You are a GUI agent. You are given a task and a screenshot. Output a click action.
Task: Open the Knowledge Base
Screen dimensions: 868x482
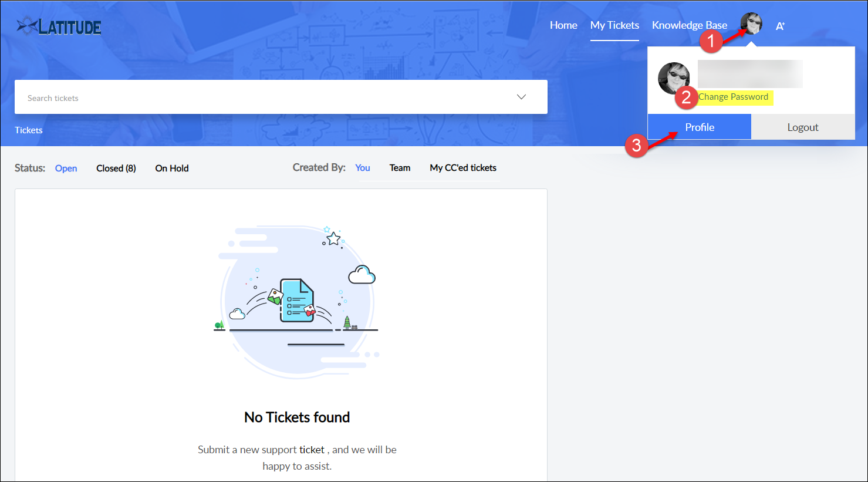[x=689, y=25]
